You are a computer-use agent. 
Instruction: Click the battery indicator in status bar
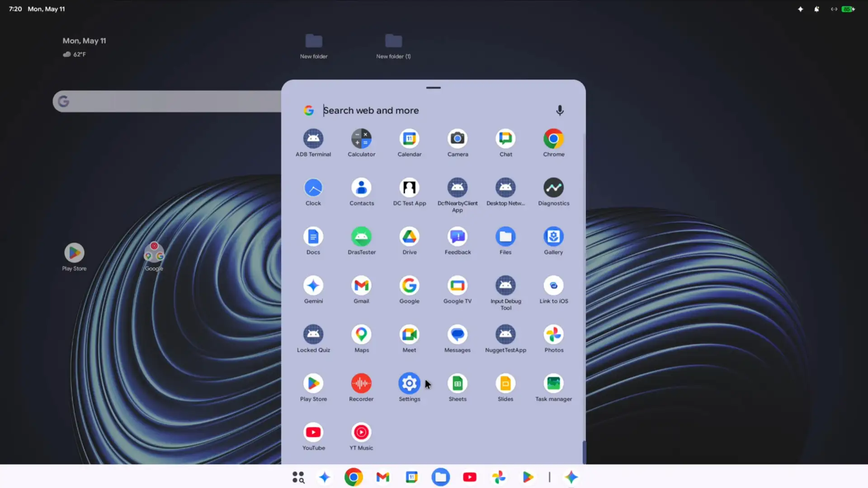click(x=848, y=9)
